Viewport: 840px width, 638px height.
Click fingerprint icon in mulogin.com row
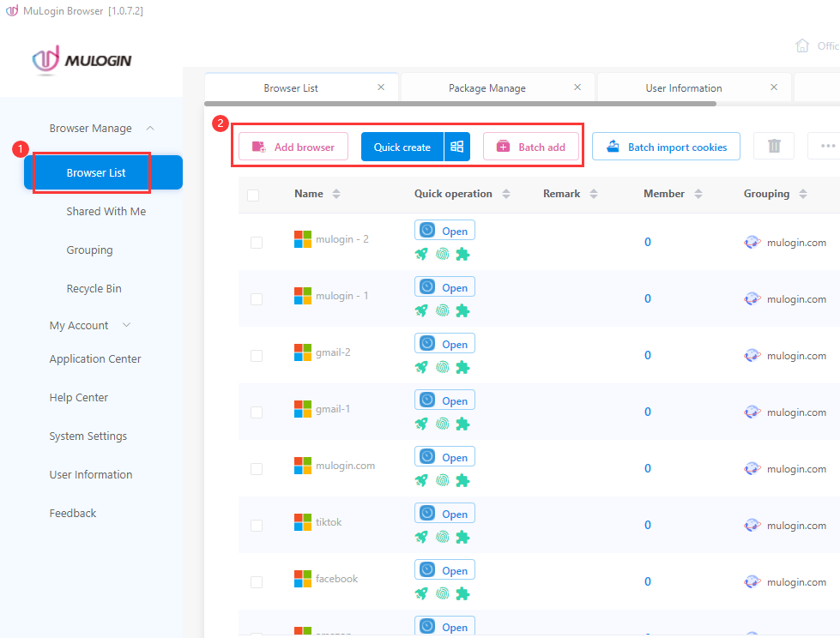tap(443, 480)
